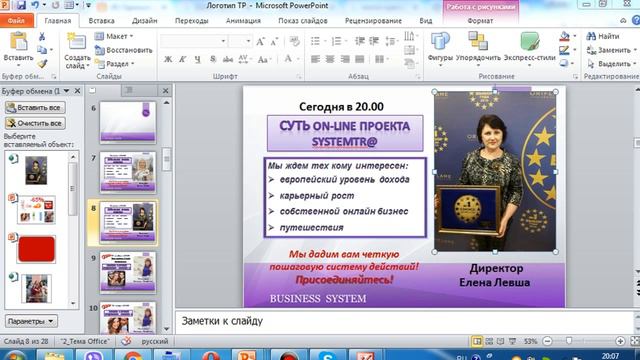The height and width of the screenshot is (360, 640).
Task: Click the Cut scissors icon
Action: click(x=42, y=37)
